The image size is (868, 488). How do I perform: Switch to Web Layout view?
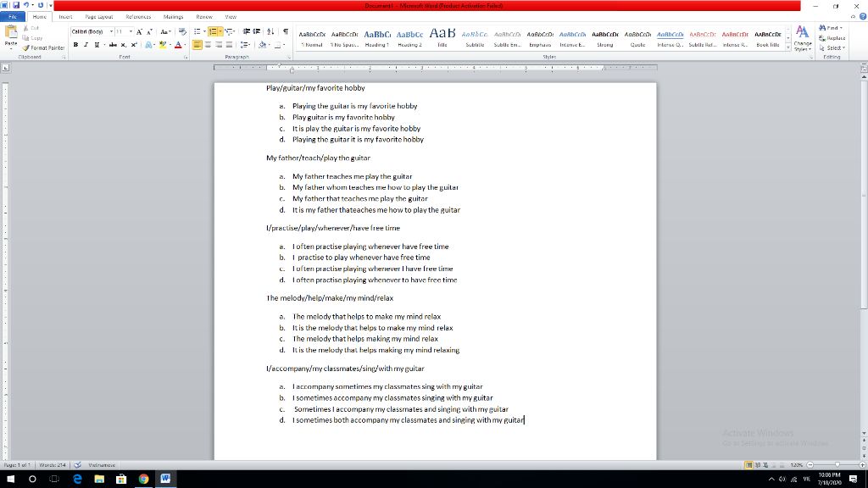tap(765, 465)
